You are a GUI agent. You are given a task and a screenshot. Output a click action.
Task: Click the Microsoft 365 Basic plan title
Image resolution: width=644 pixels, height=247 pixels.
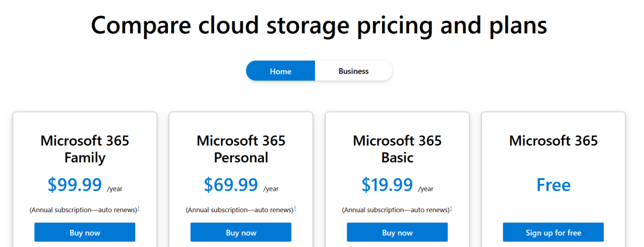(397, 149)
